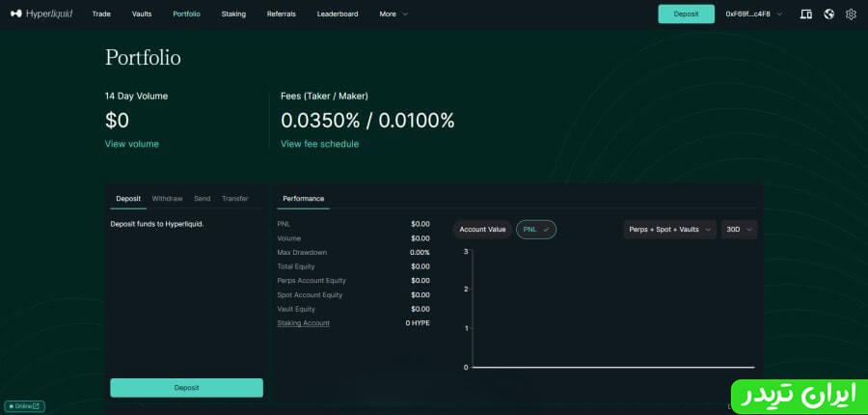868x415 pixels.
Task: Open the settings gear icon
Action: tap(851, 14)
